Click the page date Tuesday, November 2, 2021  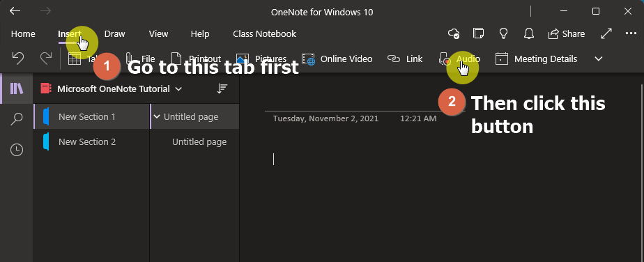click(325, 118)
